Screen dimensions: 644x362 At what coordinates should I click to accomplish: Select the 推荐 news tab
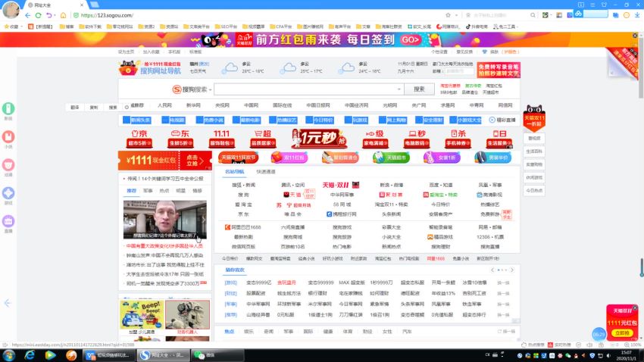tap(131, 191)
